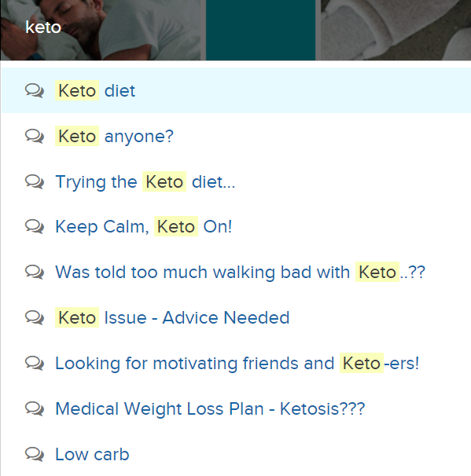Image resolution: width=471 pixels, height=476 pixels.
Task: Open Was told too much walking bad thread
Action: click(240, 272)
